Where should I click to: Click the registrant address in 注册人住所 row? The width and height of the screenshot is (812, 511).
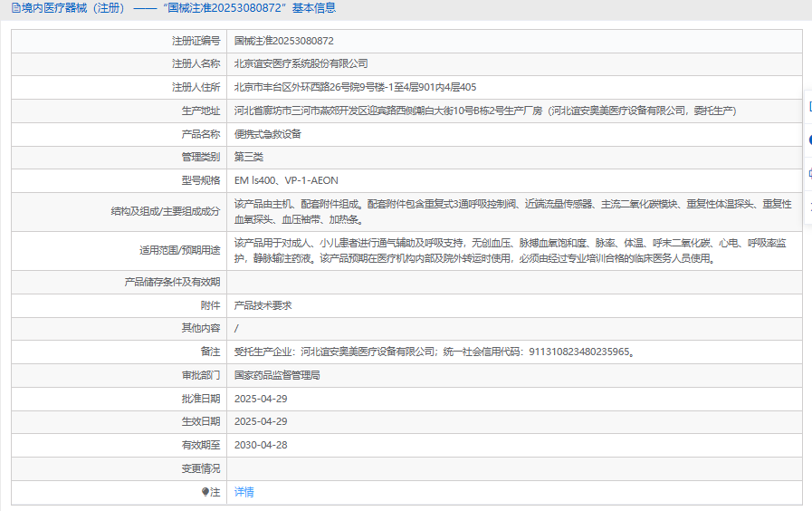[355, 87]
